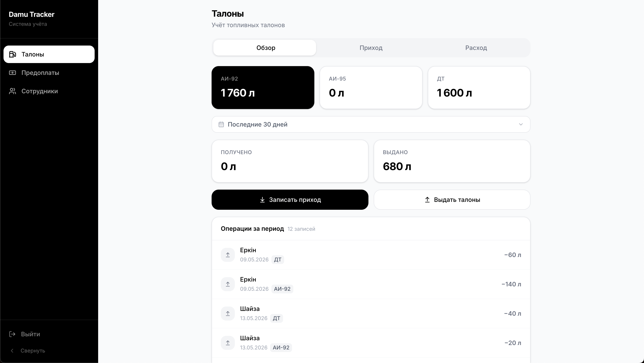The width and height of the screenshot is (644, 363).
Task: Click the Записать приход button
Action: (x=290, y=200)
